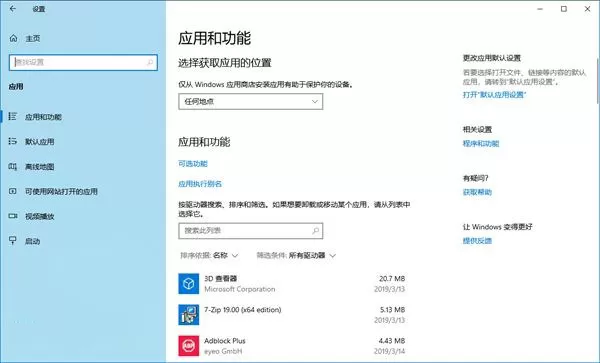Viewport: 600px width, 363px height.
Task: Select the Adblock Plus entry name
Action: point(225,340)
